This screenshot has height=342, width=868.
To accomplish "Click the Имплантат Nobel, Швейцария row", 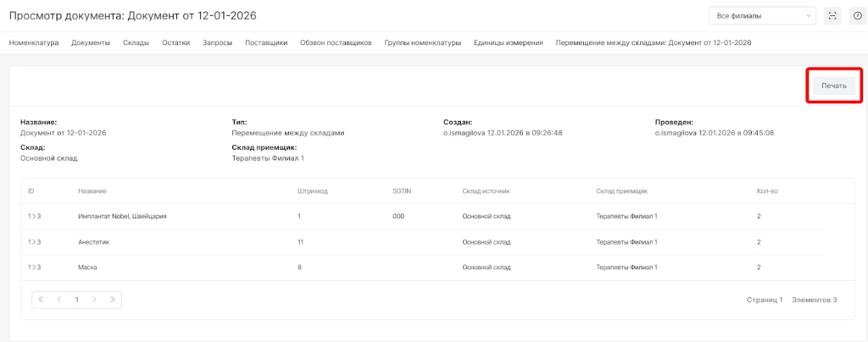I will [x=122, y=217].
